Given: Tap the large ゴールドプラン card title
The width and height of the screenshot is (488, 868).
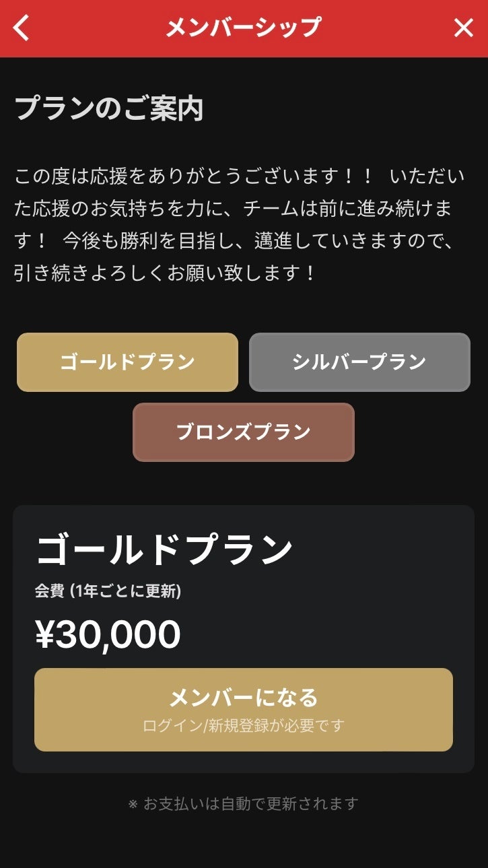Looking at the screenshot, I should [x=164, y=551].
